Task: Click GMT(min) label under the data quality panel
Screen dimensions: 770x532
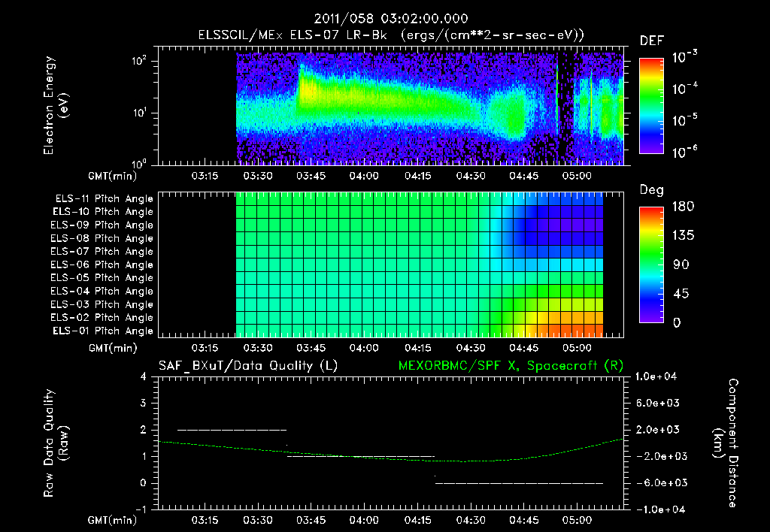Action: 112,520
